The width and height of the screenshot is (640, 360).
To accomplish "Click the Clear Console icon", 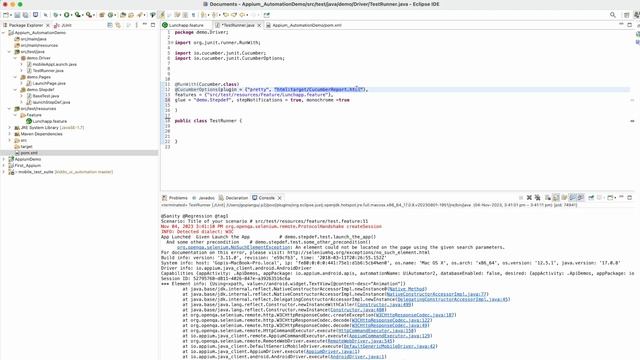I will point(548,198).
